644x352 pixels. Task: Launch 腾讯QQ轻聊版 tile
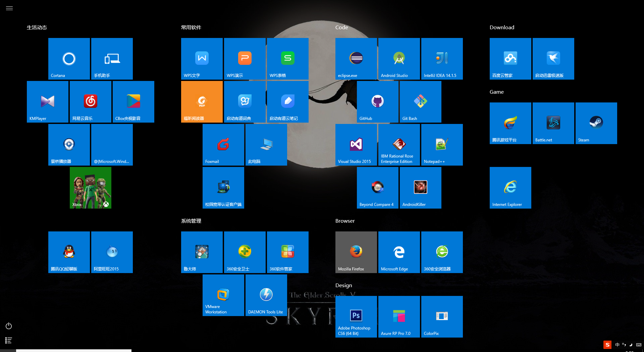pyautogui.click(x=69, y=252)
